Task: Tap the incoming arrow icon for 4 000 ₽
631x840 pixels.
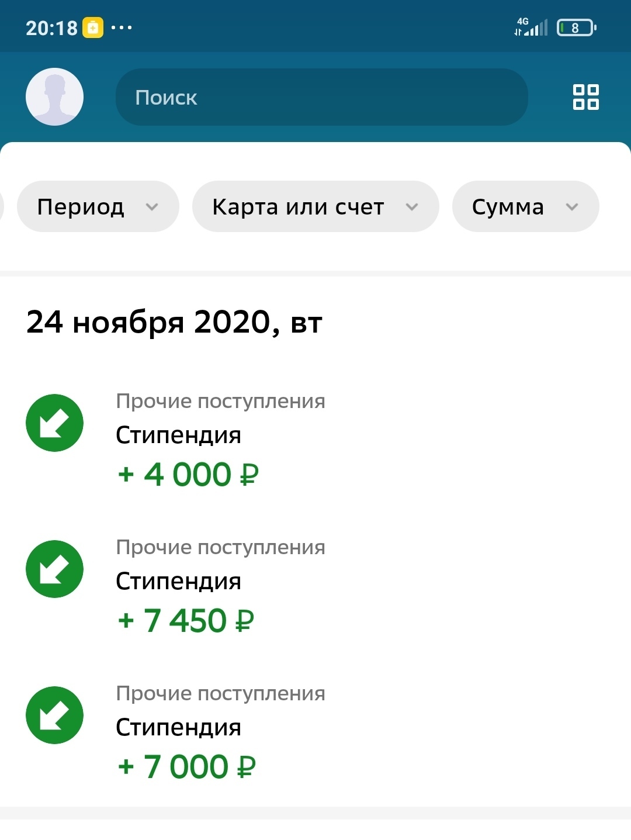Action: (54, 423)
